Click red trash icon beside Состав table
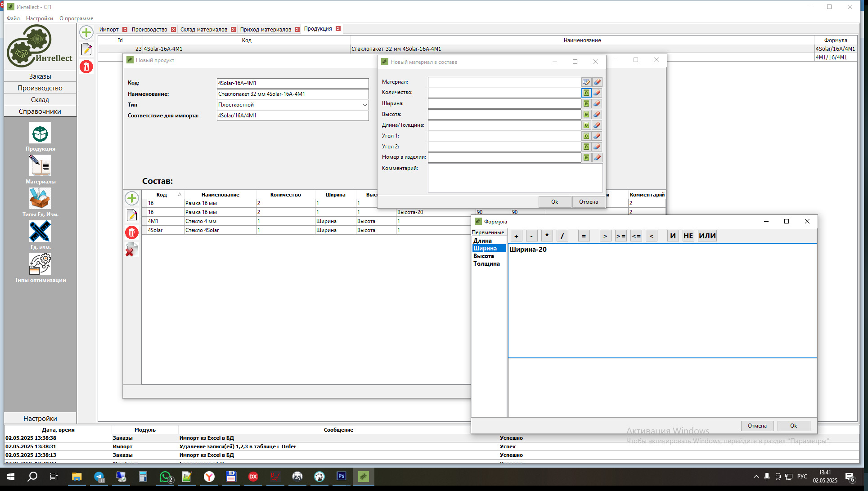 click(x=131, y=232)
